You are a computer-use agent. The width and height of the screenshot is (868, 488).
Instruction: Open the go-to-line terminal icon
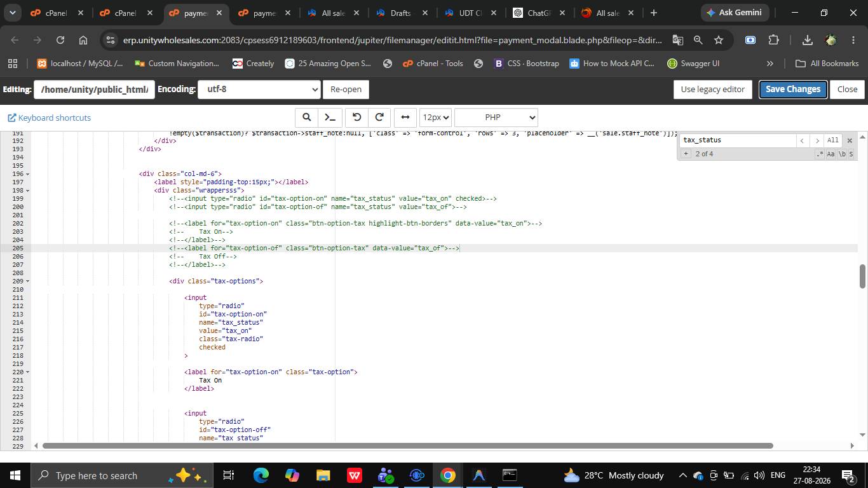(x=330, y=118)
